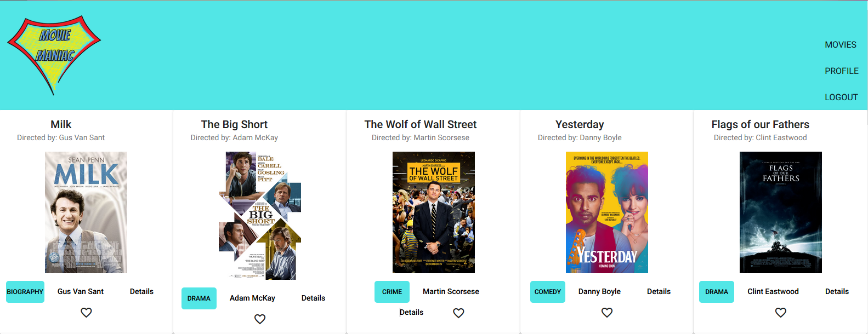
Task: Click the Danny Boyle director button
Action: pos(599,292)
